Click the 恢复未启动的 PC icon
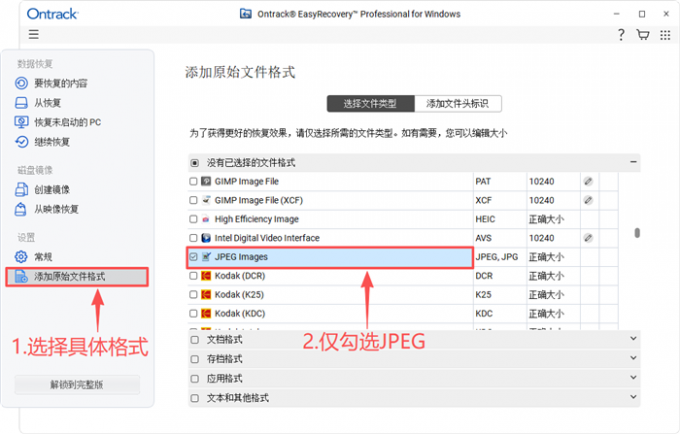Image resolution: width=680 pixels, height=434 pixels. click(21, 122)
